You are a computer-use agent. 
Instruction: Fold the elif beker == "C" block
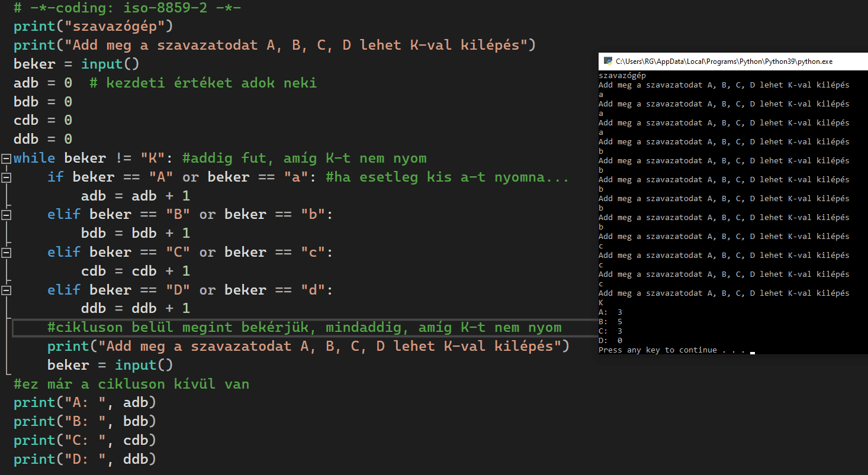point(6,253)
